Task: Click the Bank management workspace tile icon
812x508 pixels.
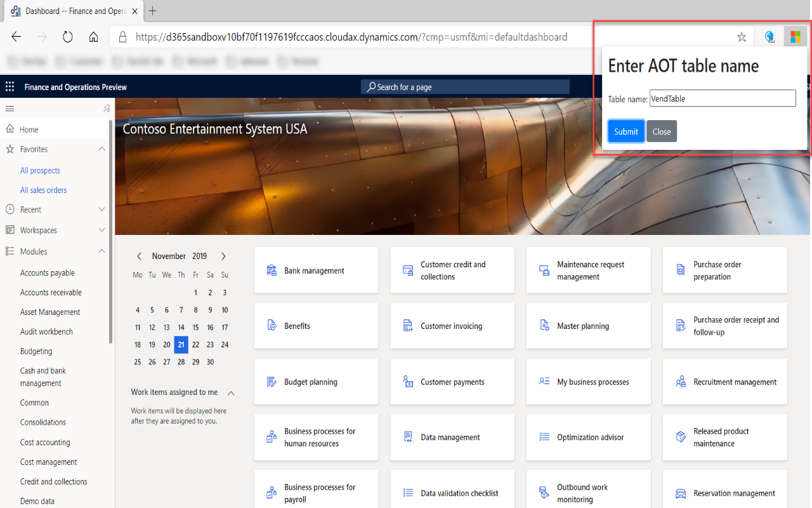Action: pos(271,270)
